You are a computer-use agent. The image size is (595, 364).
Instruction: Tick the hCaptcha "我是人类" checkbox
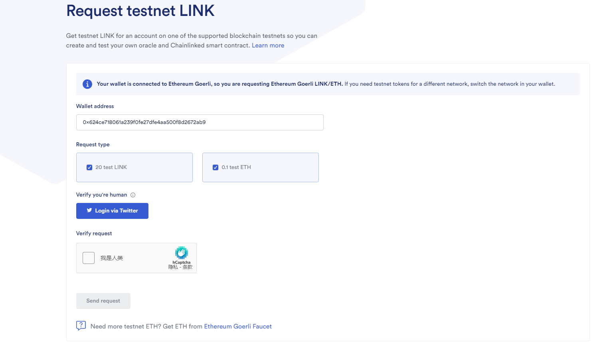89,258
